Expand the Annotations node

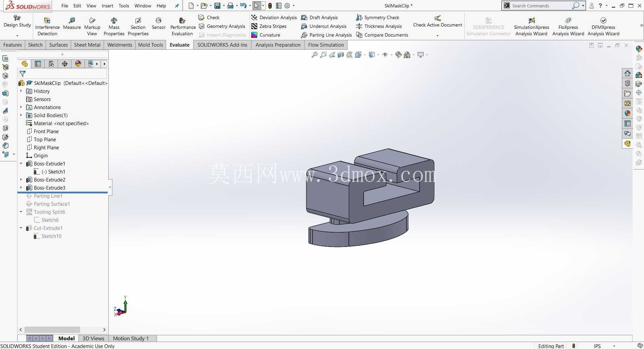tap(21, 107)
